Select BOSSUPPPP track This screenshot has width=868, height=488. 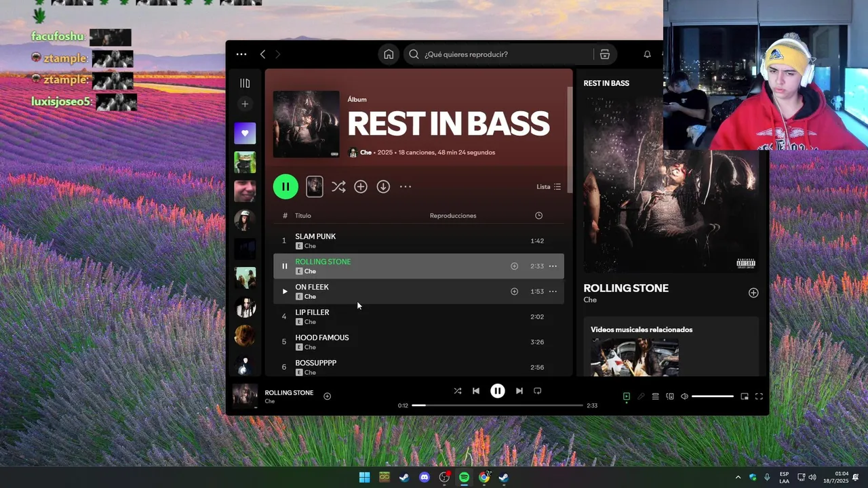click(418, 367)
